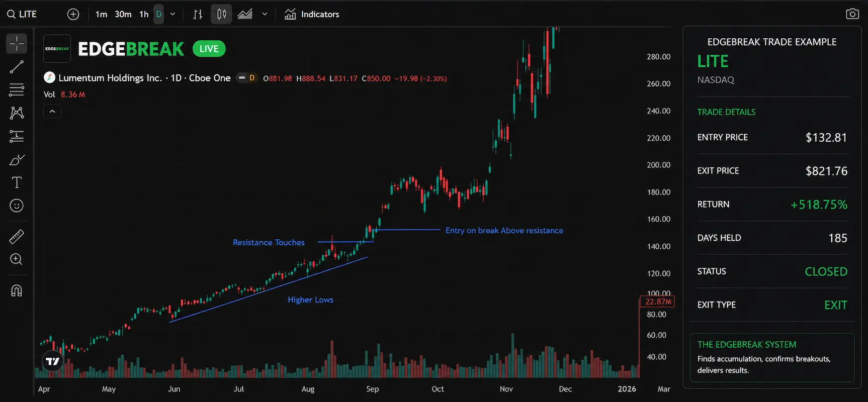This screenshot has height=402, width=868.
Task: Click the 200.00 price axis label
Action: 658,165
